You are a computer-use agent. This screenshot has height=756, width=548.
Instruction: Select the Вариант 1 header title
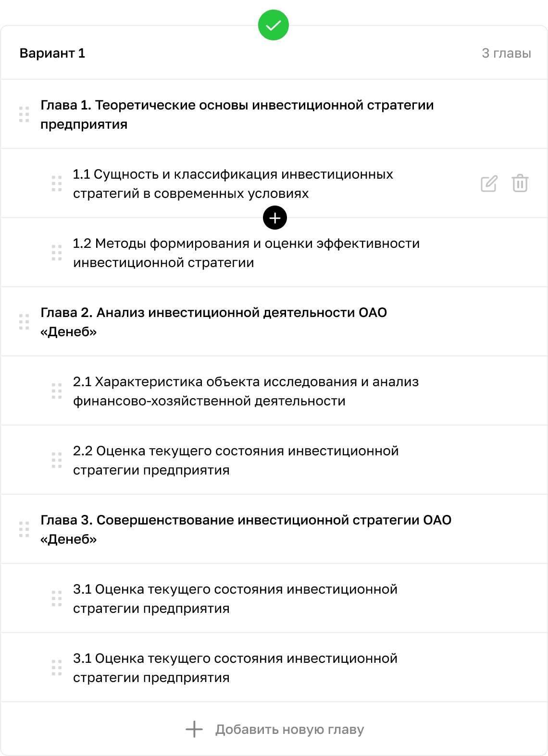pyautogui.click(x=52, y=53)
